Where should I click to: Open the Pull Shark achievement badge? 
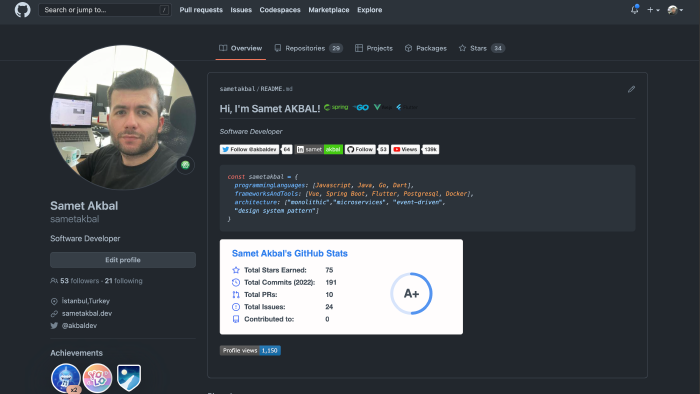coord(66,378)
